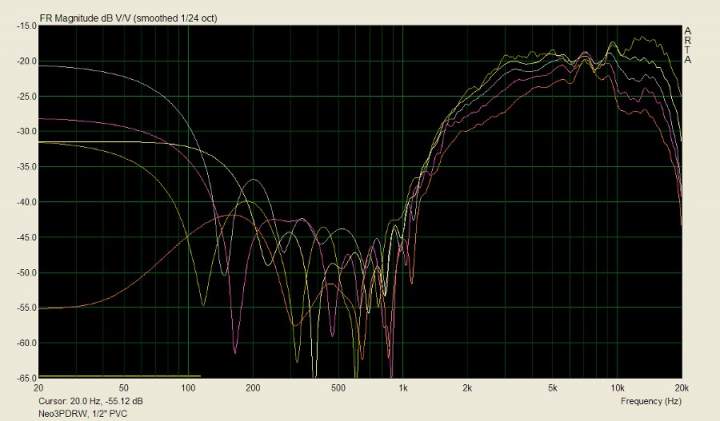Click the -30.0 dB axis label
720x421 pixels.
pyautogui.click(x=27, y=131)
